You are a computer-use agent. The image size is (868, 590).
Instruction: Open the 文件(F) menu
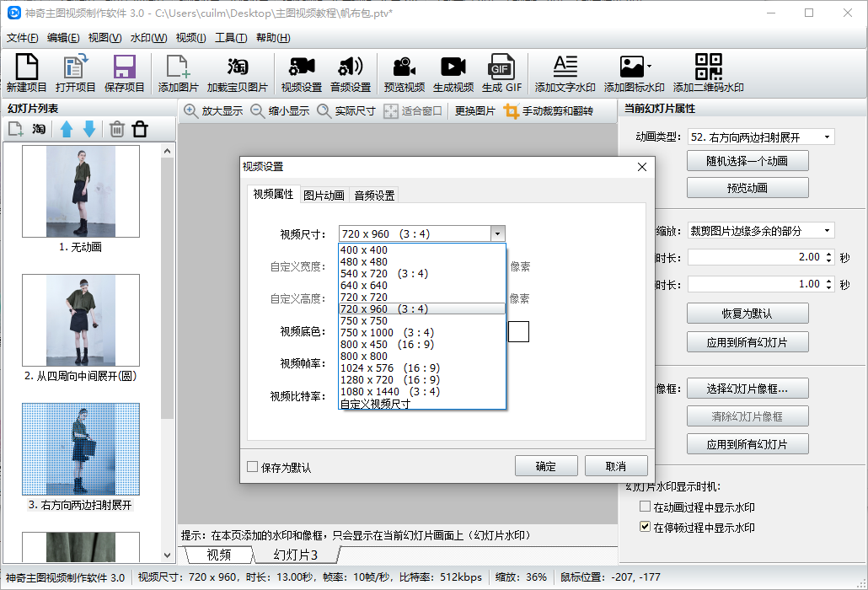click(x=22, y=38)
